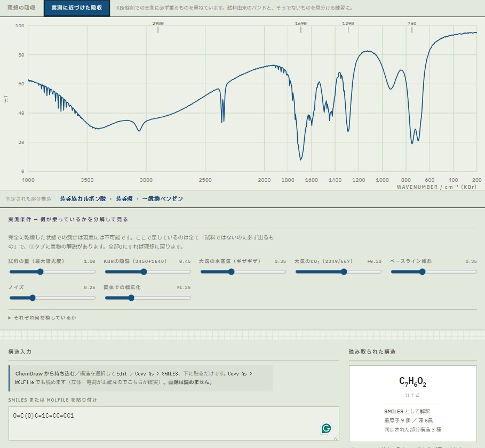485x448 pixels.
Task: Click the 構造入力 section heading
Action: pos(20,351)
